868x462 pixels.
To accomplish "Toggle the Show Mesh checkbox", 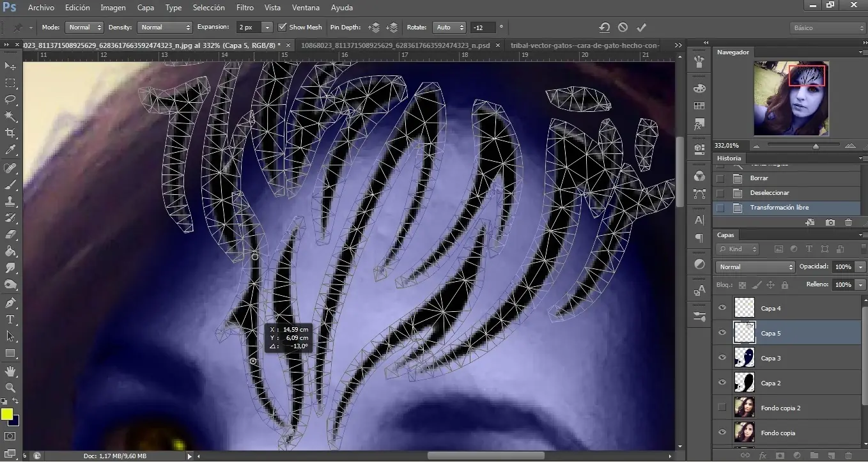I will point(284,27).
